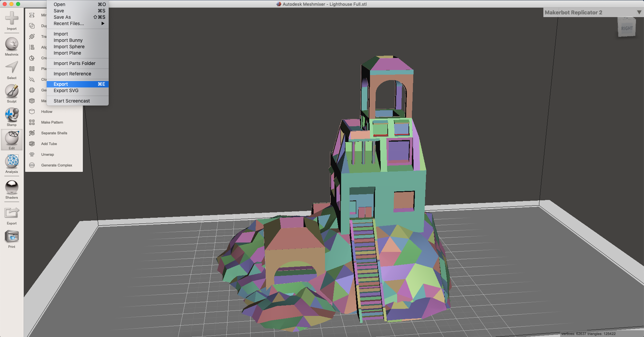Click the Add Tube label

(x=49, y=144)
